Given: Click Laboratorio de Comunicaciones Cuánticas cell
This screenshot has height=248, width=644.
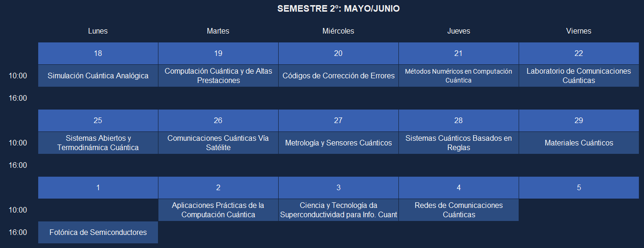Looking at the screenshot, I should [579, 76].
